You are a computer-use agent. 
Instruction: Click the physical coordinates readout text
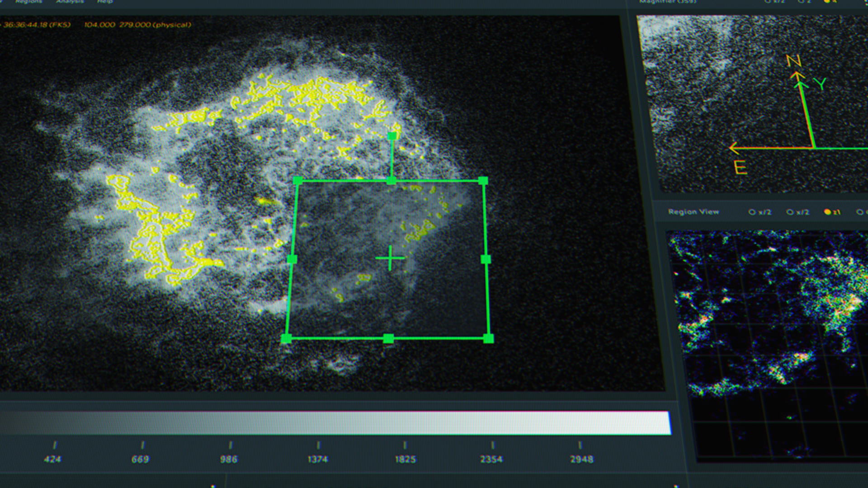click(137, 25)
